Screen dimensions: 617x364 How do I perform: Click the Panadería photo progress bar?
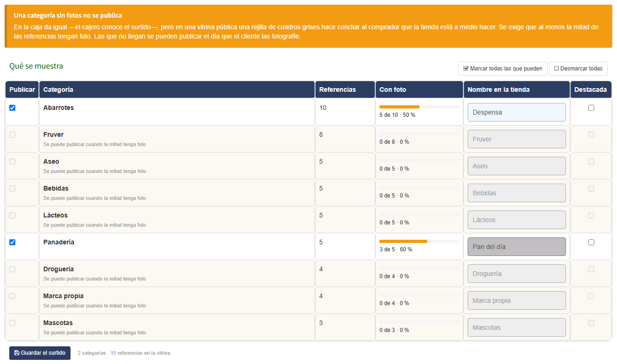[419, 241]
